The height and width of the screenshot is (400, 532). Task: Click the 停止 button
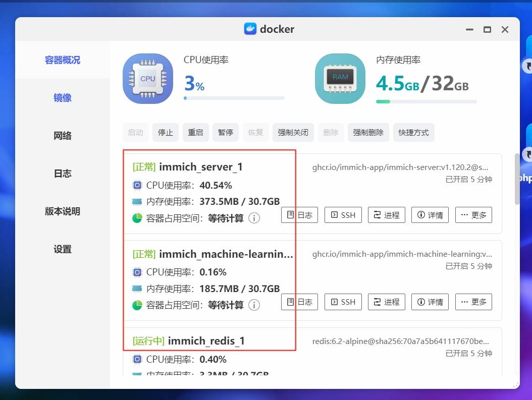click(x=166, y=132)
